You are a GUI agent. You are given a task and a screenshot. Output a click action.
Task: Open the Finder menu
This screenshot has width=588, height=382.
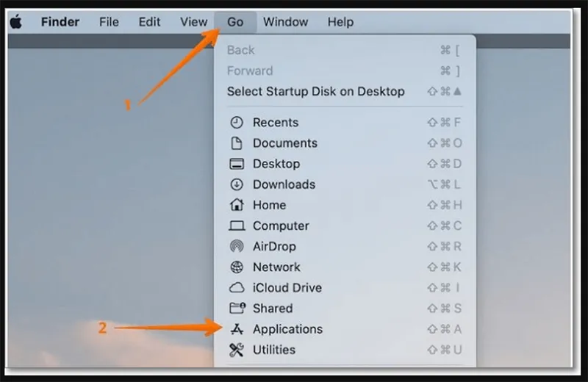60,22
